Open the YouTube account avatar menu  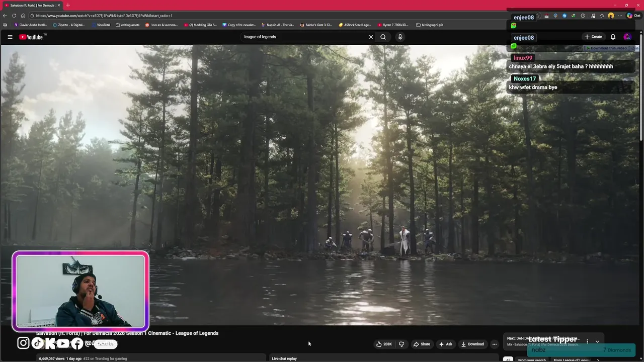(627, 37)
